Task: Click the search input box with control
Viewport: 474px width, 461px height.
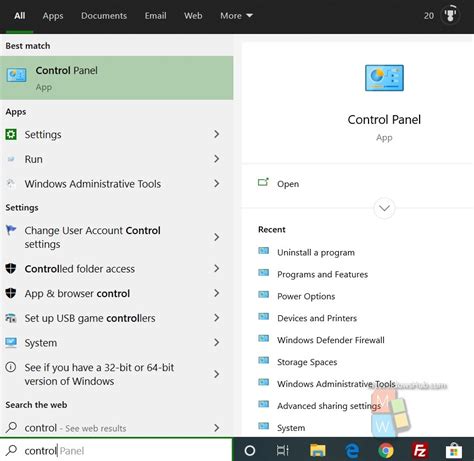Action: [116, 450]
